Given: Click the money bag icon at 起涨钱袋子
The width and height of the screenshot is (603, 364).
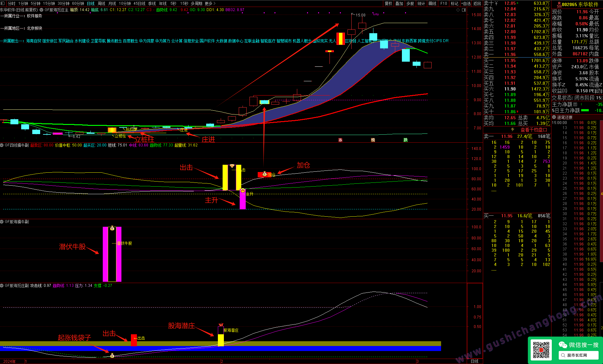Looking at the screenshot, I should (x=112, y=356).
